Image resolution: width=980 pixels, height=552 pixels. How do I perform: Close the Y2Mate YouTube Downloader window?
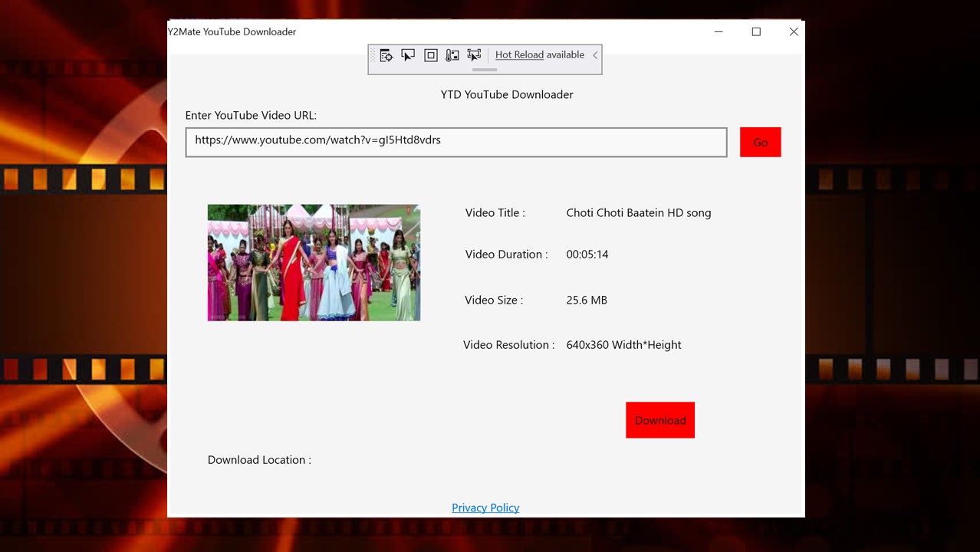pos(794,31)
